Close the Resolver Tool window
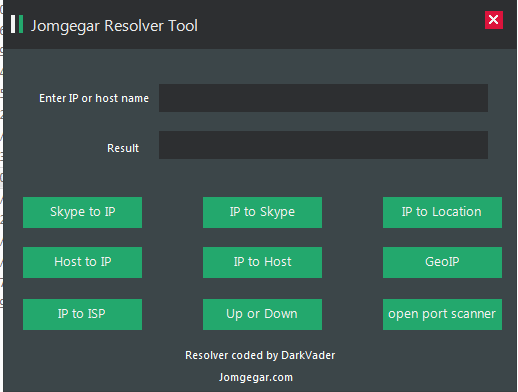 coord(494,20)
